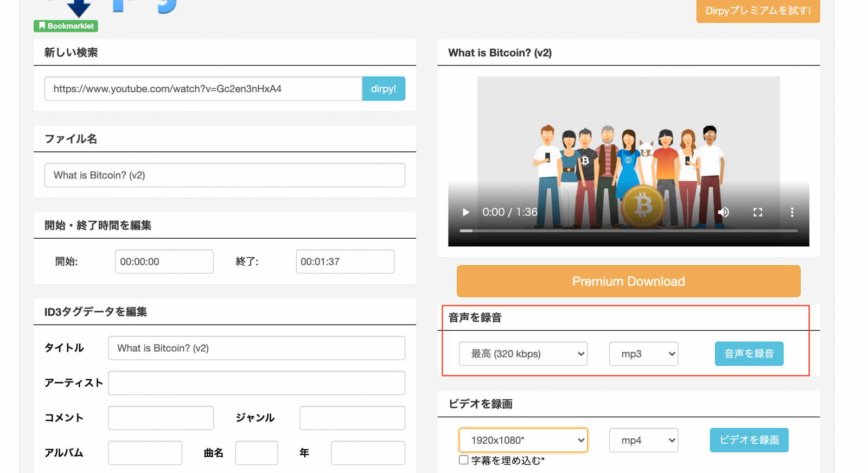
Task: Enable the 字幕を埋め込む subtitles checkbox
Action: [464, 460]
